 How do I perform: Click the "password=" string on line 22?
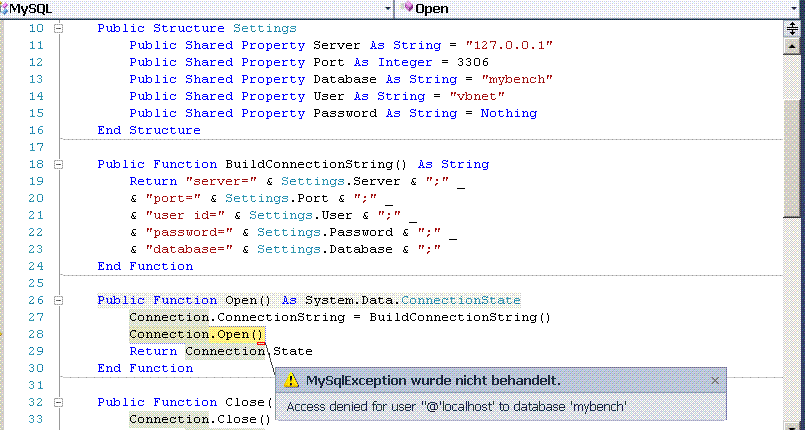(189, 232)
